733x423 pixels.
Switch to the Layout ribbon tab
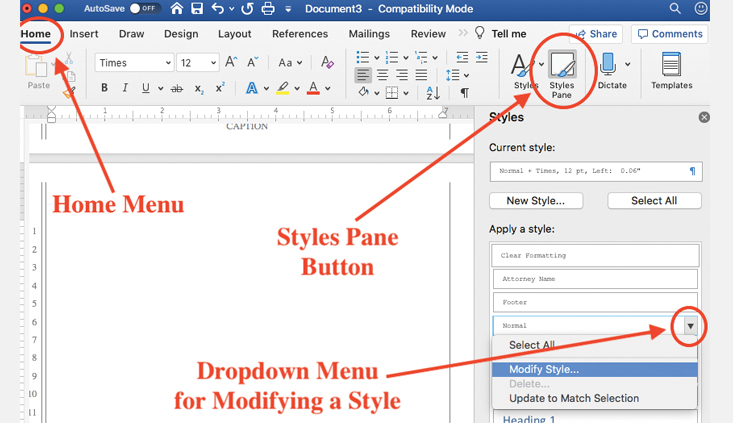[235, 33]
